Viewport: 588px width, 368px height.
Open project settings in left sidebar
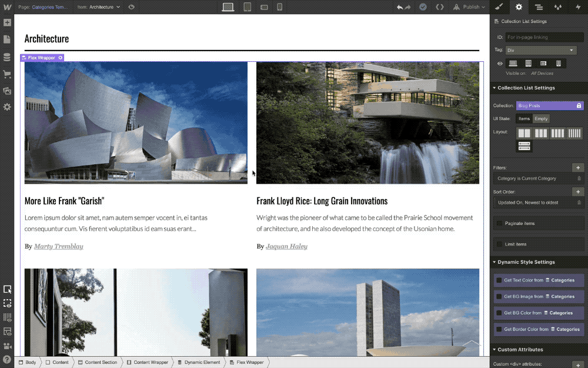point(7,107)
